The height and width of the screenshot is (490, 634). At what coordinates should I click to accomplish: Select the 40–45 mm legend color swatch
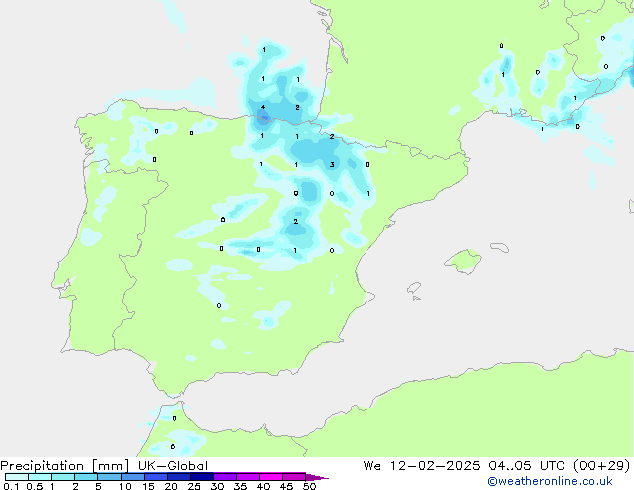click(271, 477)
